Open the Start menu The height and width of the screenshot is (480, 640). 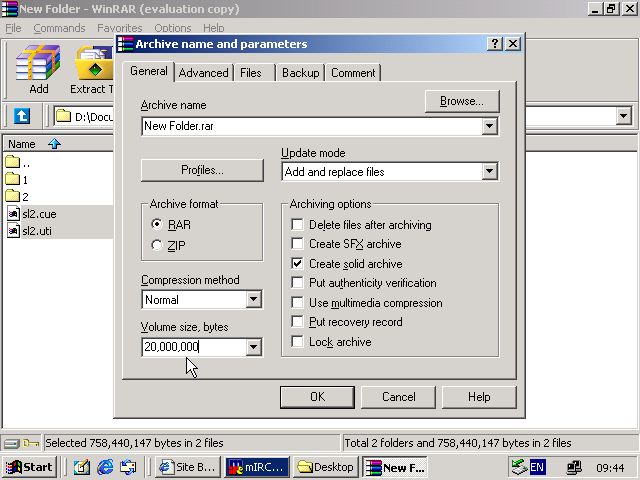click(29, 467)
